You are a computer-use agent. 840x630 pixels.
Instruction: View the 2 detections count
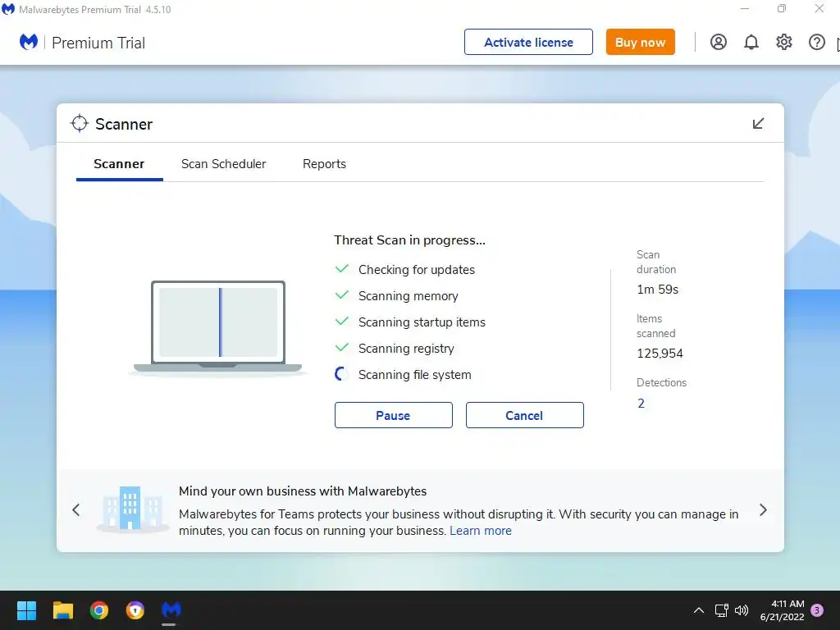click(x=641, y=404)
